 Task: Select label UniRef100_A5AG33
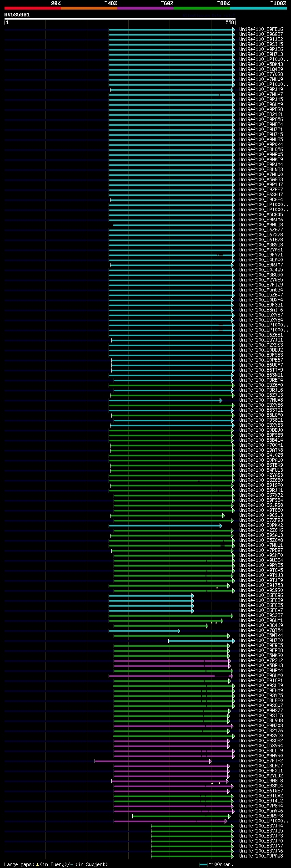pyautogui.click(x=261, y=179)
